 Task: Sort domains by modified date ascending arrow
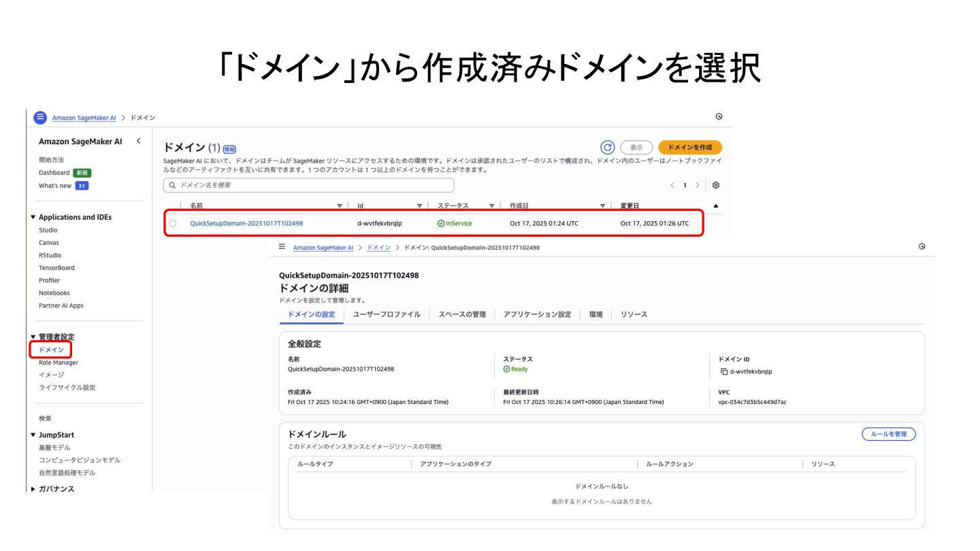(715, 205)
